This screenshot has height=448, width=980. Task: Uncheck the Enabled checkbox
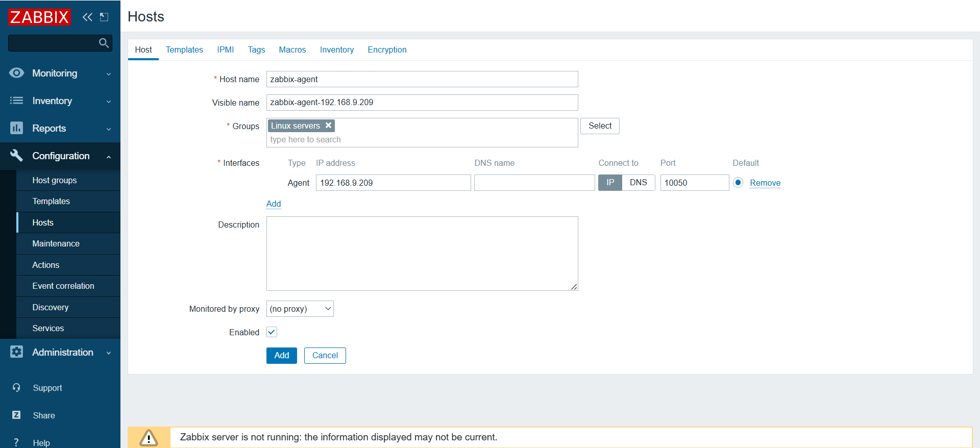tap(272, 332)
